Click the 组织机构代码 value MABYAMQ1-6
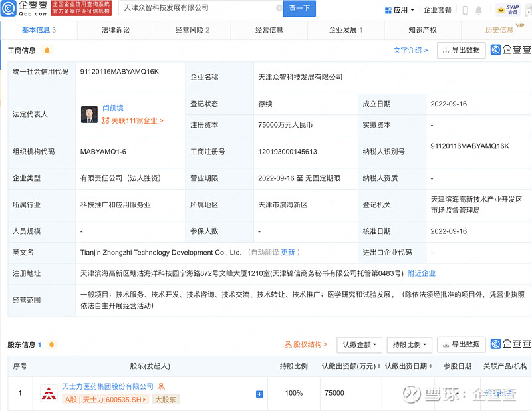The width and height of the screenshot is (532, 411). pyautogui.click(x=103, y=152)
